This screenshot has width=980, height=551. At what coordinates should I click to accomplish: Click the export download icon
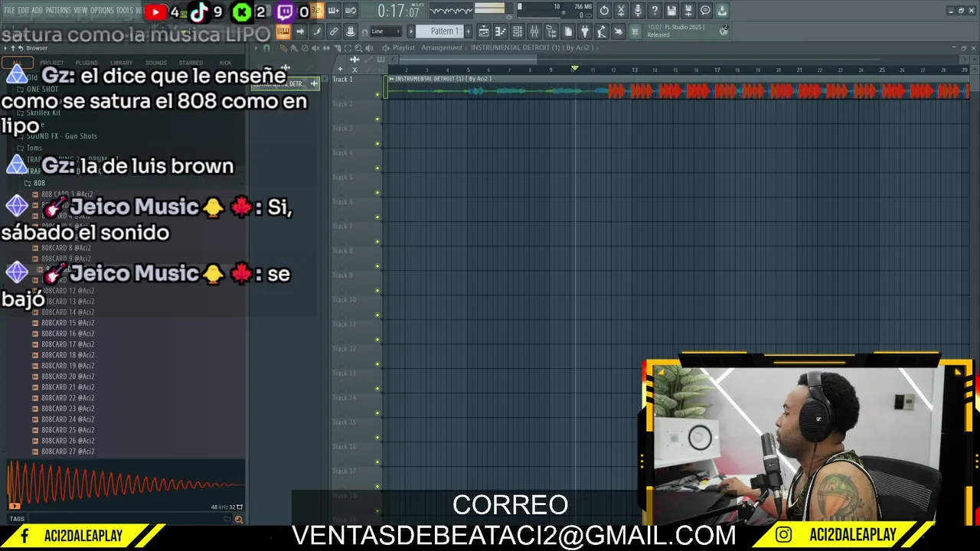click(722, 11)
